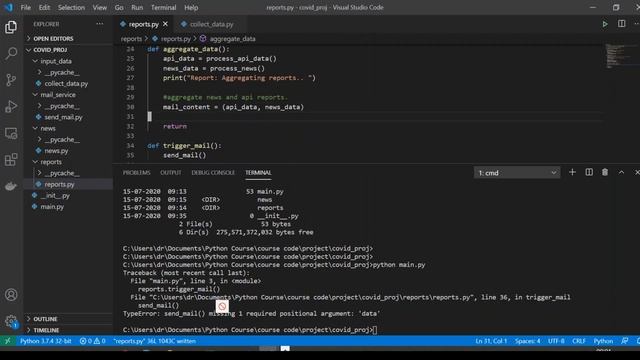Screen dimensions: 640x360
Task: Split the terminal panel
Action: [x=589, y=172]
